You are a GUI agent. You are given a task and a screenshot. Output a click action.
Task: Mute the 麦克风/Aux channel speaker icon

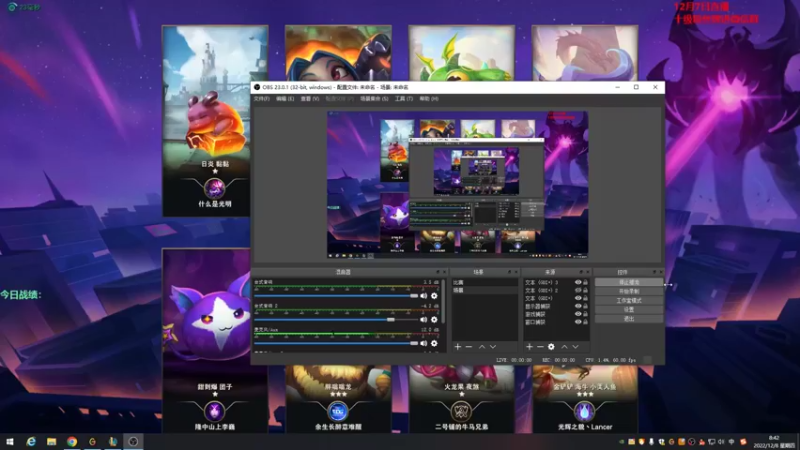coord(423,343)
